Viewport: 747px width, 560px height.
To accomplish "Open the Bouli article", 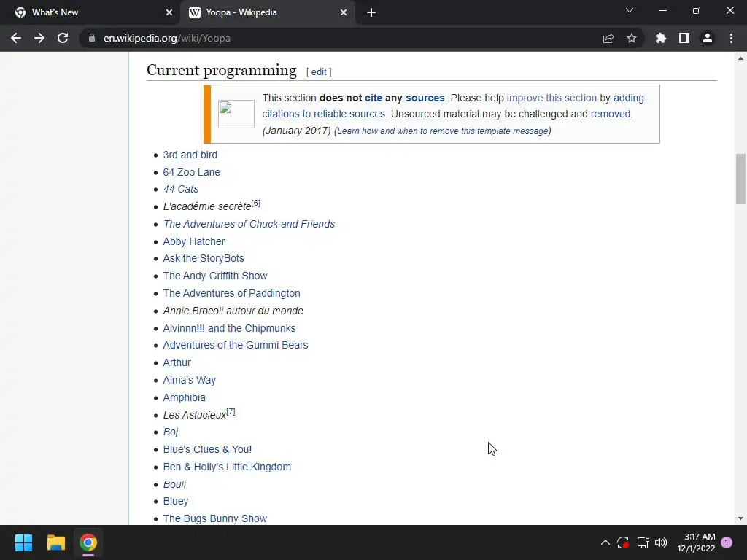I will [174, 484].
